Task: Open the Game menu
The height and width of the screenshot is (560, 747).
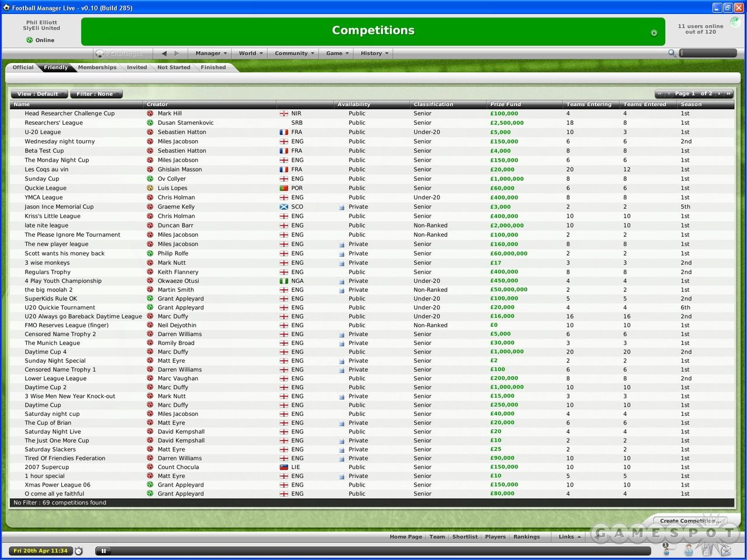Action: pos(337,53)
